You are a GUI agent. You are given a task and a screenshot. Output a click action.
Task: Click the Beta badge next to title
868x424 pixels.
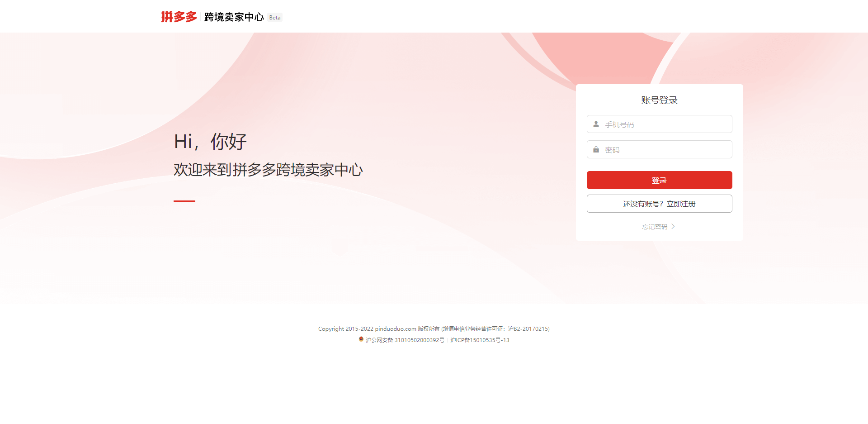(275, 18)
